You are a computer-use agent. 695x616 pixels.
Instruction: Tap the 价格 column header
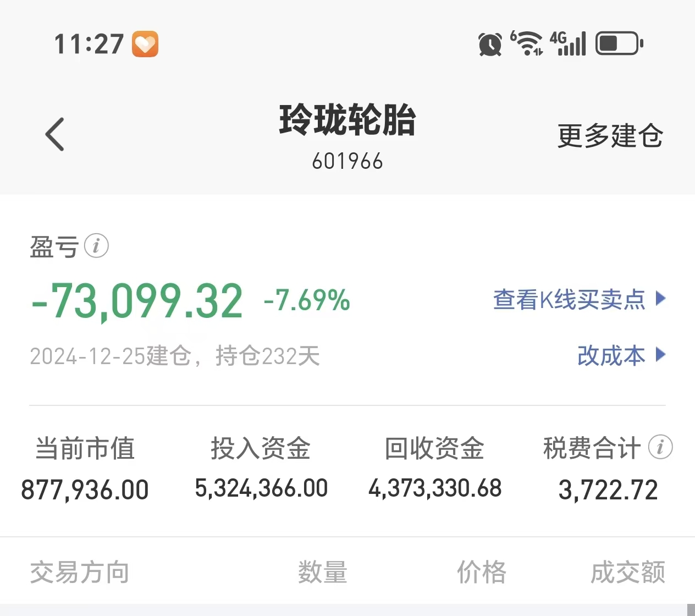(482, 573)
